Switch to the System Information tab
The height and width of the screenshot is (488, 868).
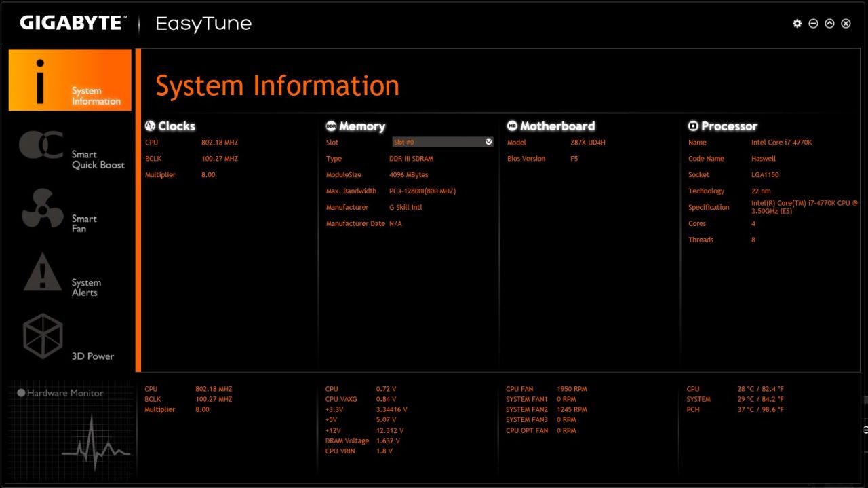point(70,80)
